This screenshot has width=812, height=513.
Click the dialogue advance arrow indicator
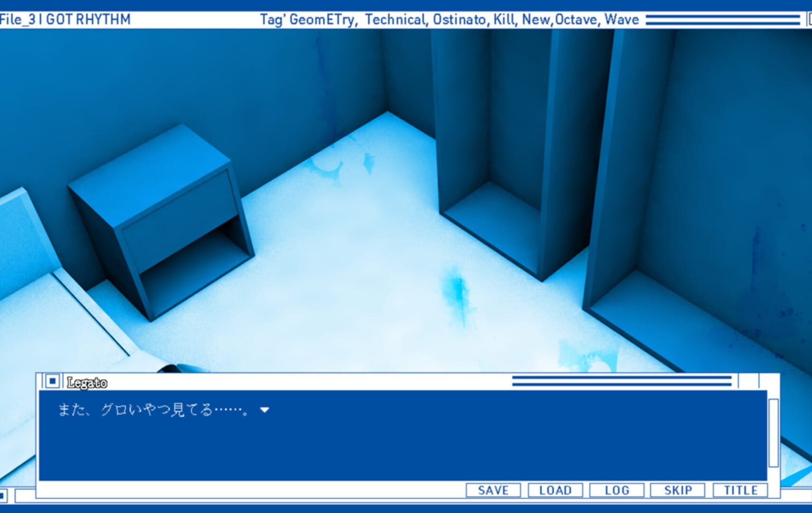[x=265, y=410]
